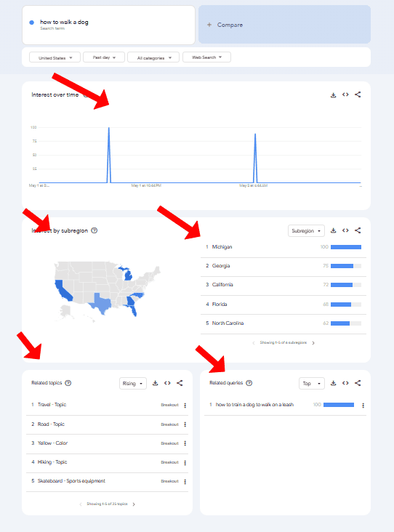Edit the 'how to walk a dog' search term
This screenshot has width=394, height=532.
click(x=108, y=25)
